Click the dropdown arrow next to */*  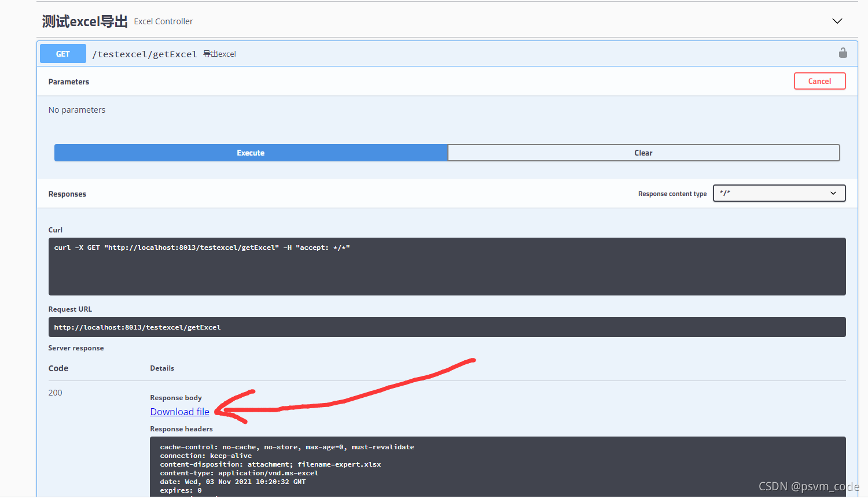[833, 193]
